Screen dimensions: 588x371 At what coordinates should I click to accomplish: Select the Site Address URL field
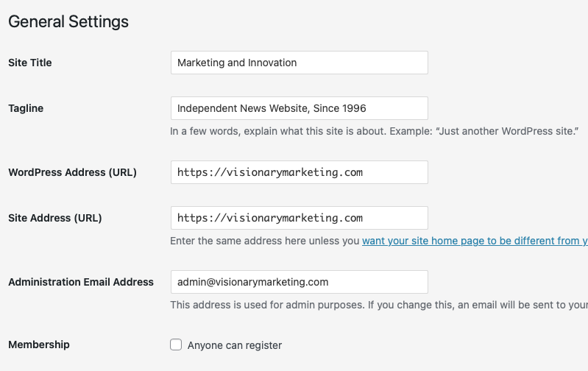click(x=300, y=218)
